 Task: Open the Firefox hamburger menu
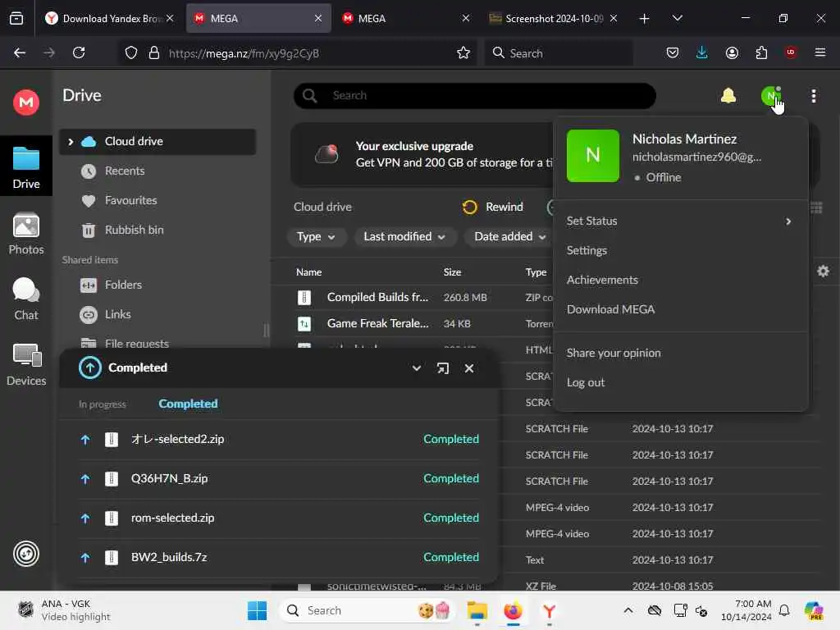(x=819, y=52)
